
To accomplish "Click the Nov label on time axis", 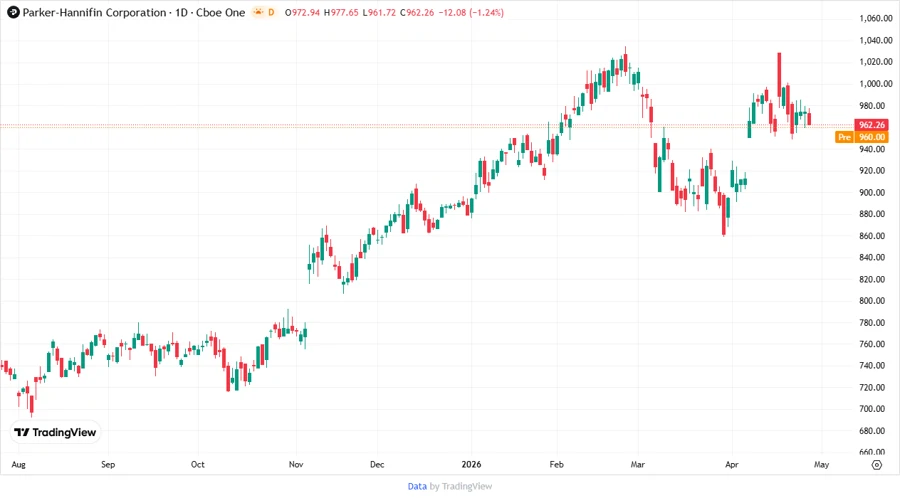I will coord(296,465).
